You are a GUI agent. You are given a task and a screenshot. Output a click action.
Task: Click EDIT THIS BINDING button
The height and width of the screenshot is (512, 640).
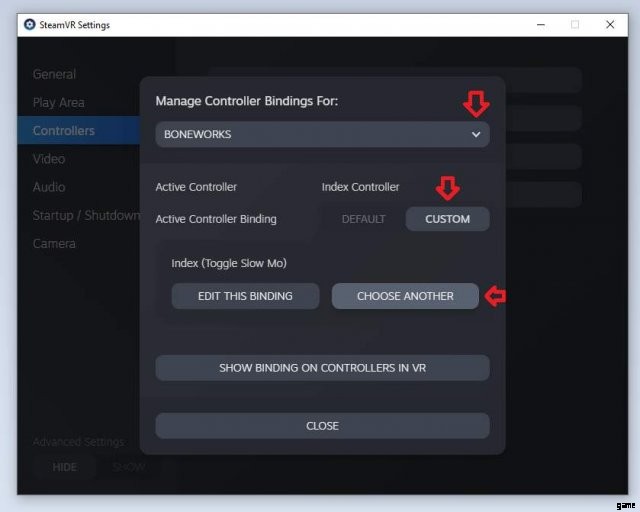tap(245, 296)
